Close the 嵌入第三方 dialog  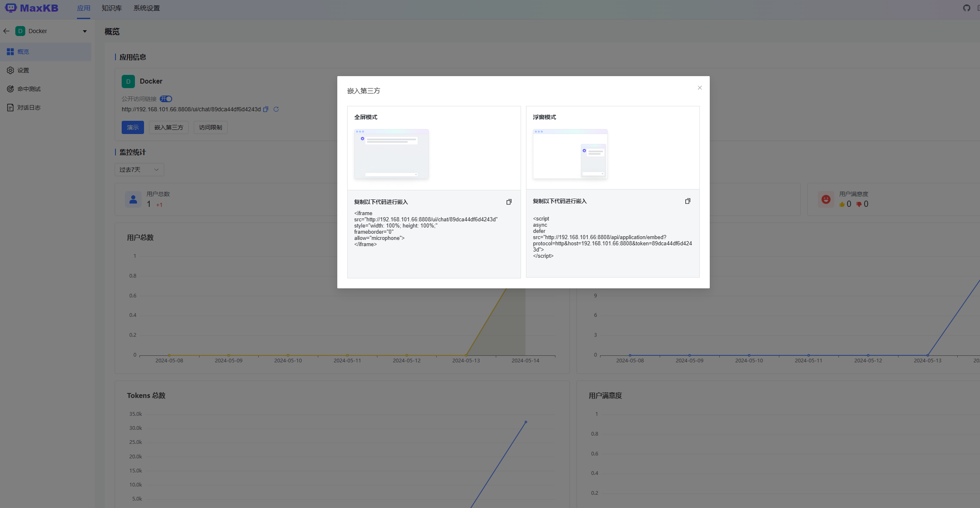[x=700, y=88]
